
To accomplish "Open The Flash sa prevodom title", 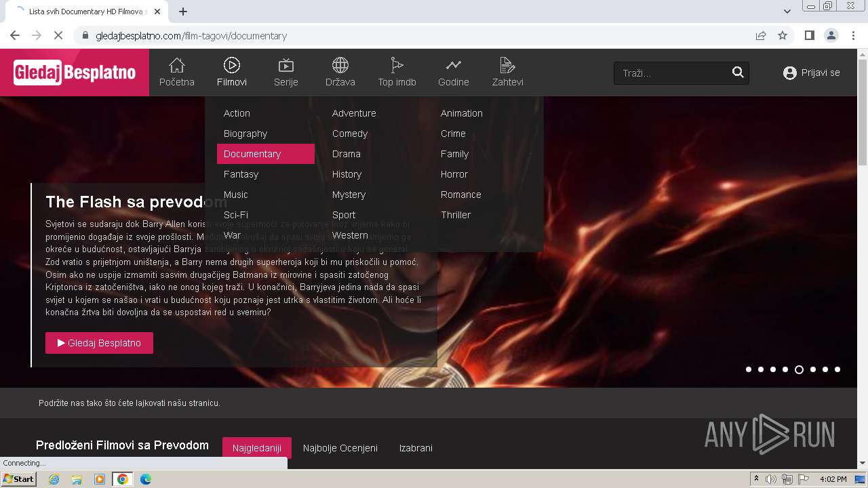I will [x=136, y=202].
